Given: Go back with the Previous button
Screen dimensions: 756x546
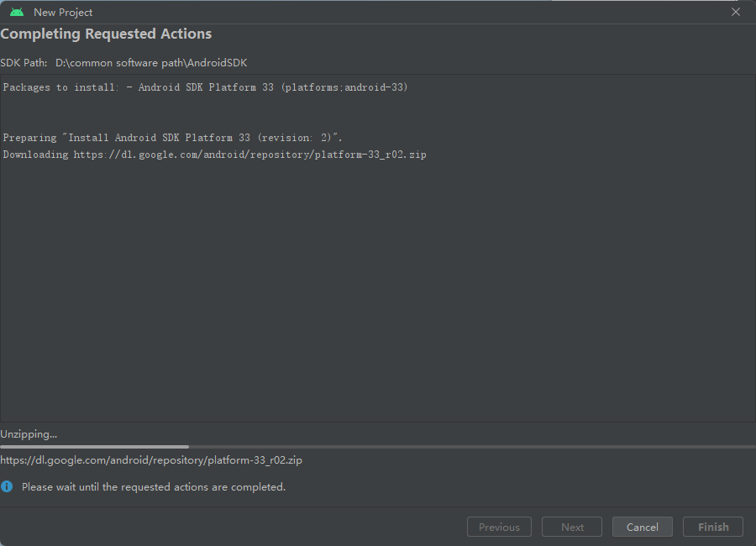Looking at the screenshot, I should [x=499, y=527].
